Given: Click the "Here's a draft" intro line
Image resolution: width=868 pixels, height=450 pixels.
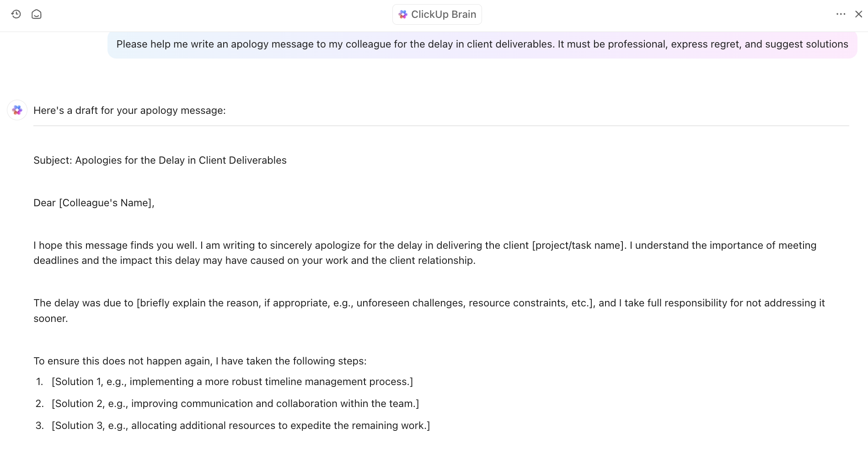Looking at the screenshot, I should (129, 111).
